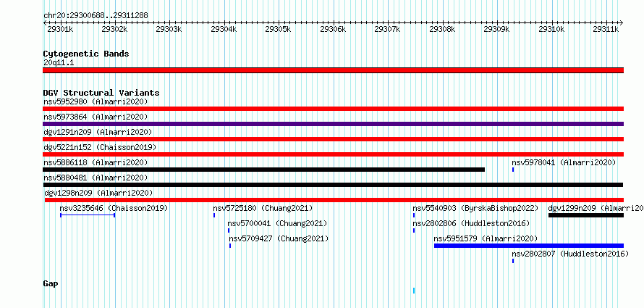
Task: Click the nsv5973864 (Almarri2020) label
Action: point(96,117)
